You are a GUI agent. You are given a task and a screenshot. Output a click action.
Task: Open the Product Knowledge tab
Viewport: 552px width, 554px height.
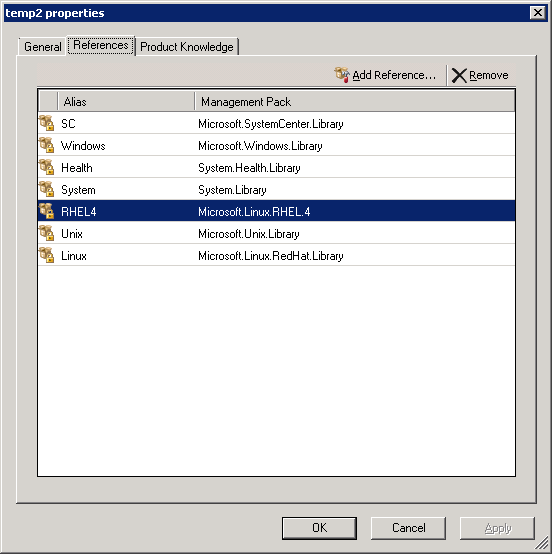tap(187, 47)
